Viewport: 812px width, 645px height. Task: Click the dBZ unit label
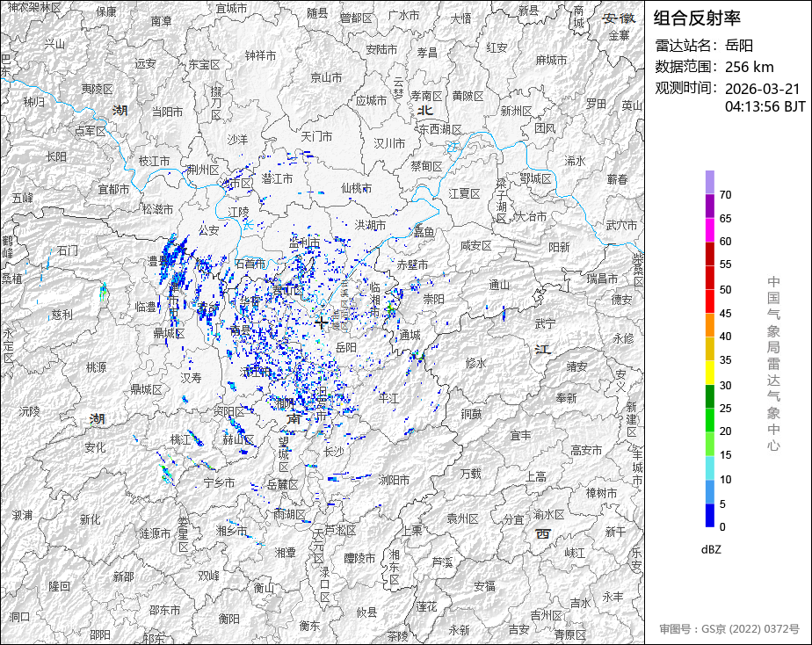[711, 550]
